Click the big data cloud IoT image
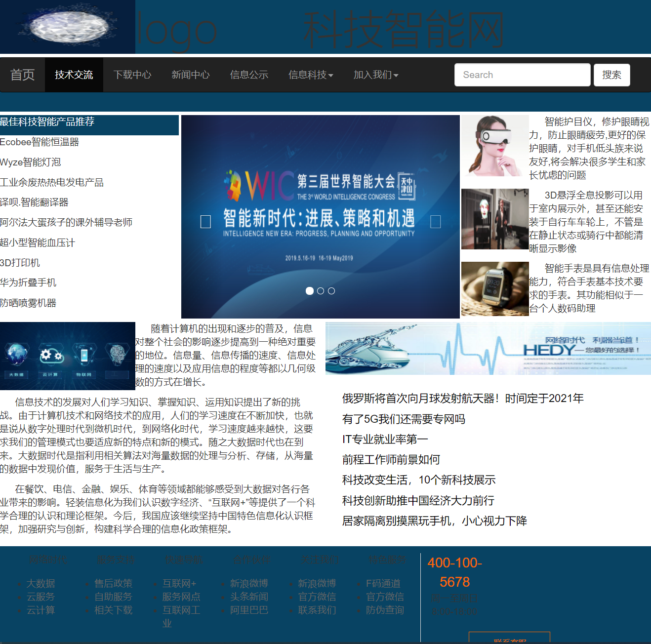This screenshot has width=651, height=644. (68, 356)
